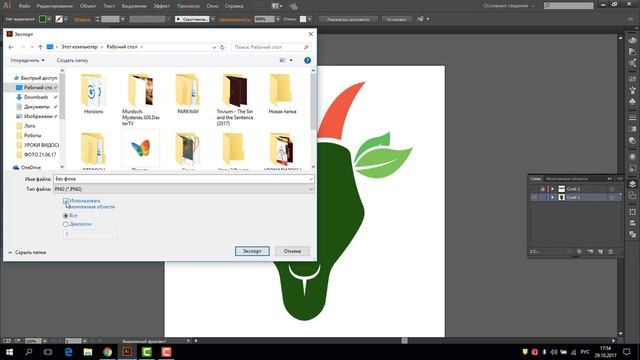Click the create new sublayer icon
The width and height of the screenshot is (640, 360).
590,252
